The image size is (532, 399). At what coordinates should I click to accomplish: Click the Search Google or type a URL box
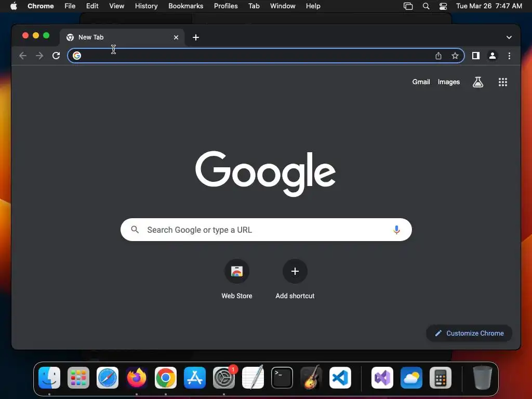[266, 230]
